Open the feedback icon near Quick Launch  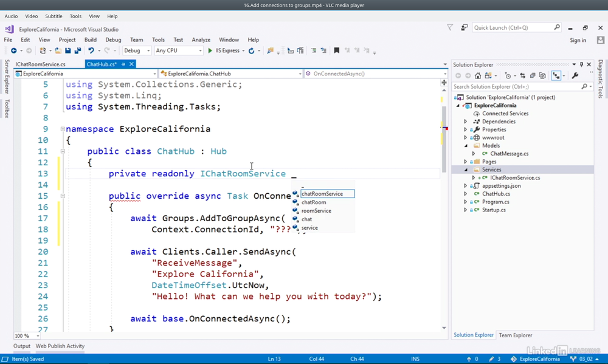pyautogui.click(x=464, y=27)
